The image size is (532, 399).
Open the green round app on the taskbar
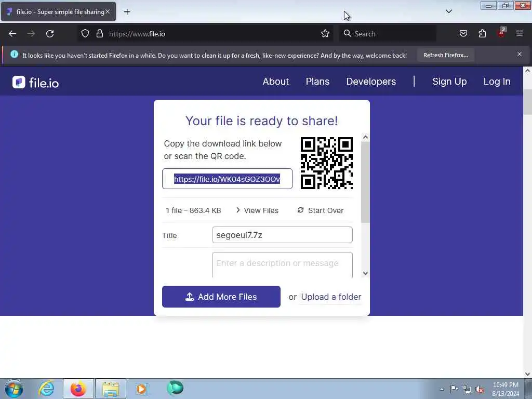pyautogui.click(x=175, y=388)
